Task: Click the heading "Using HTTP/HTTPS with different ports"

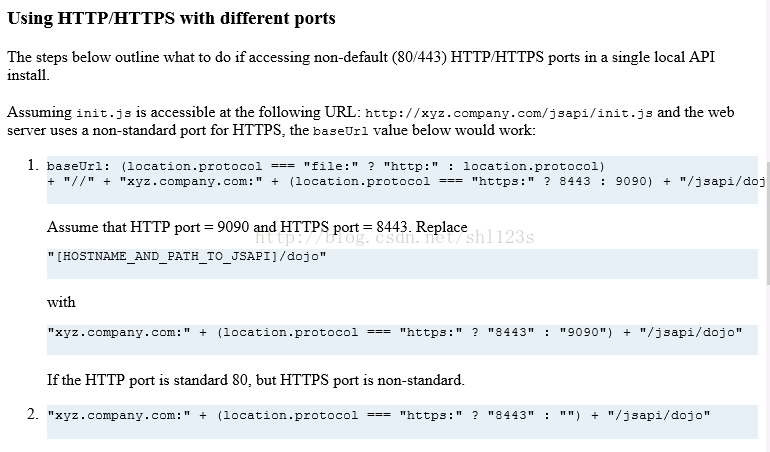Action: pos(171,18)
